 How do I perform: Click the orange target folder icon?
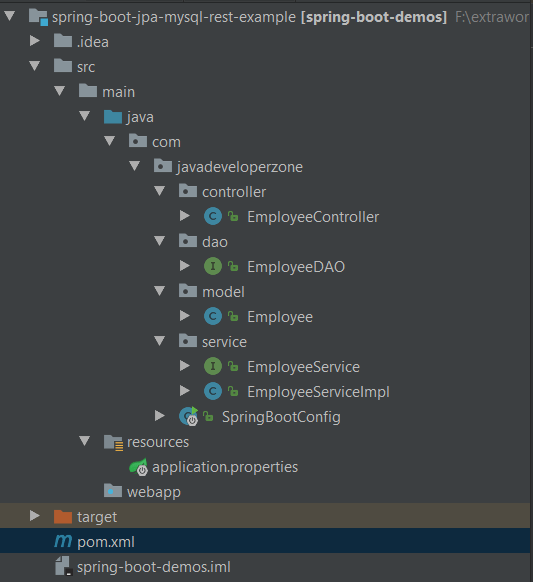(63, 516)
